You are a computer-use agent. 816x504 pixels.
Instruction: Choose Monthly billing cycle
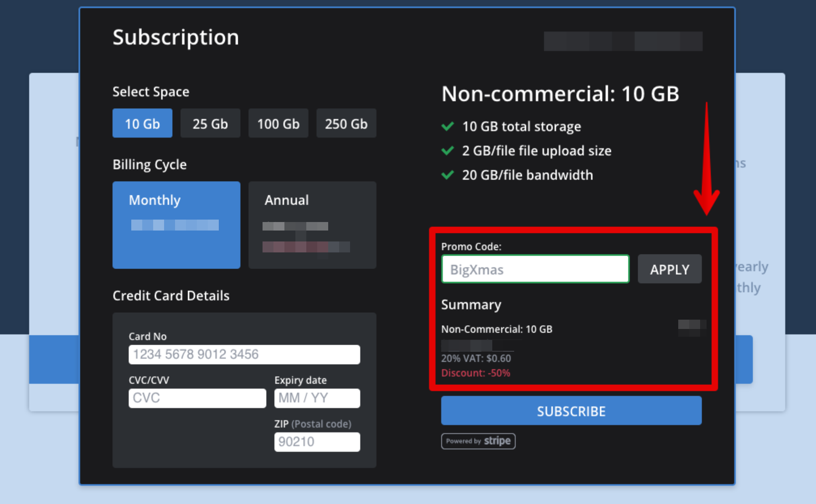(x=176, y=224)
